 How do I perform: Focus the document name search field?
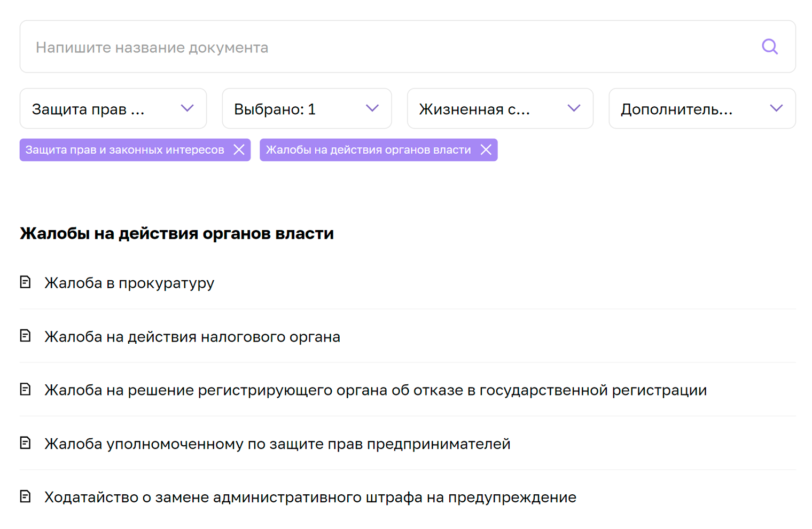coord(408,47)
